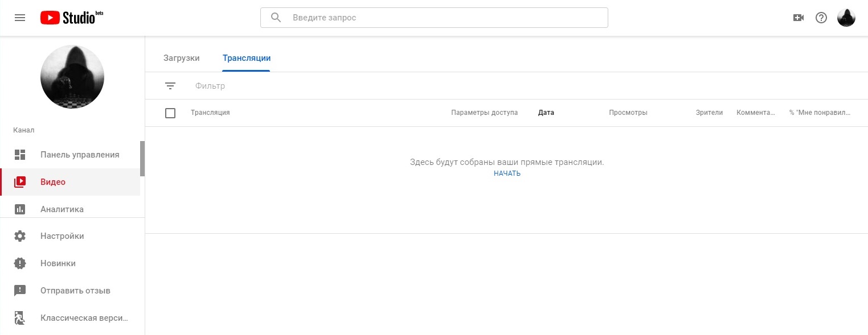Viewport: 868px width, 335px height.
Task: Click the Параметры доступа column header
Action: click(x=485, y=113)
